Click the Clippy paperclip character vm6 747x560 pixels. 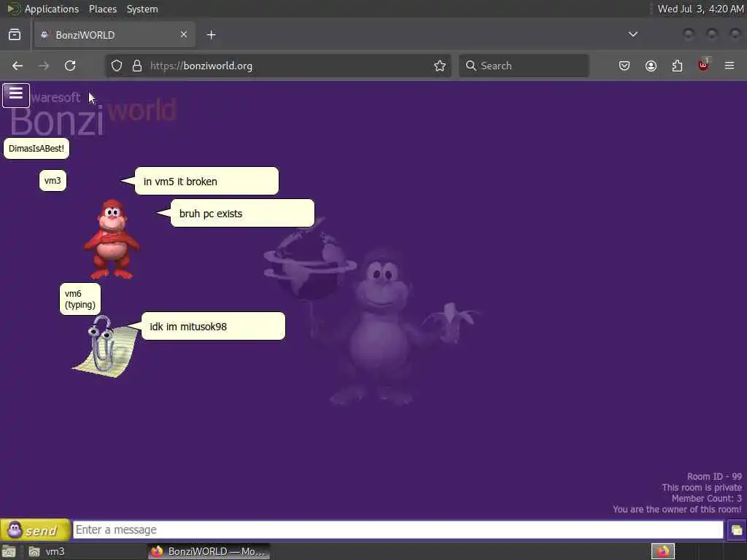105,346
